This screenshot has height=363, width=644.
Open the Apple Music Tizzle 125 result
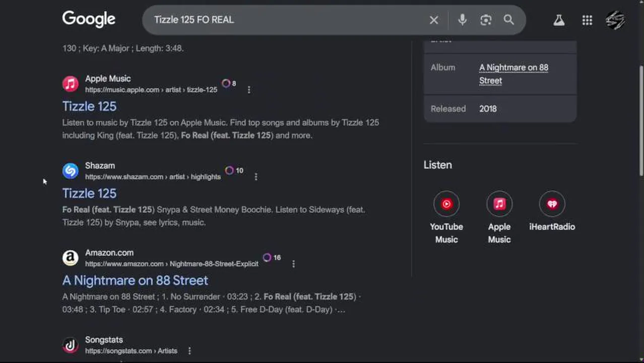pos(89,106)
